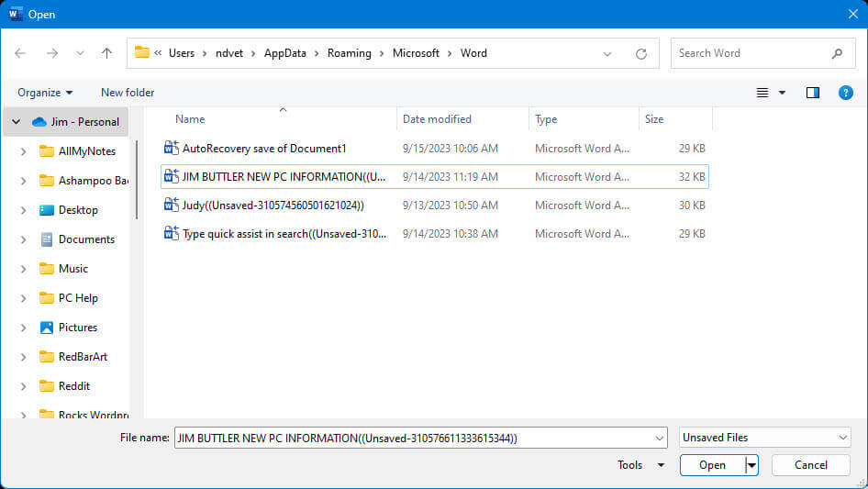This screenshot has width=868, height=489.
Task: Click Judy((Unsaved-310574560501621024)) file name
Action: pyautogui.click(x=273, y=206)
